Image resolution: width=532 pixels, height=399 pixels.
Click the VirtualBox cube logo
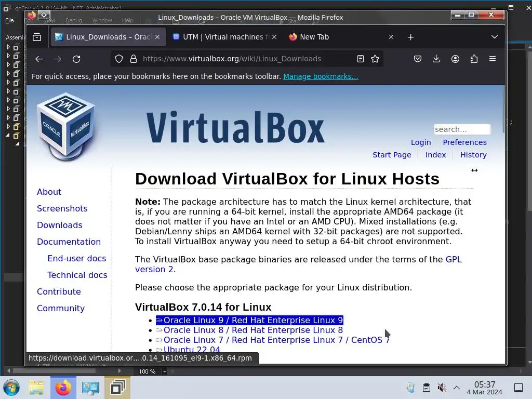point(65,126)
